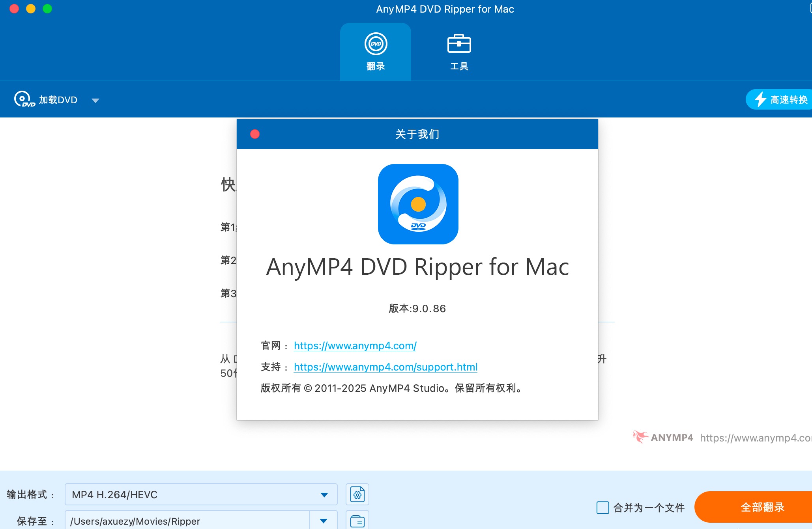The height and width of the screenshot is (529, 812).
Task: Click the AnyMP4 DVD Ripper app logo
Action: (x=418, y=204)
